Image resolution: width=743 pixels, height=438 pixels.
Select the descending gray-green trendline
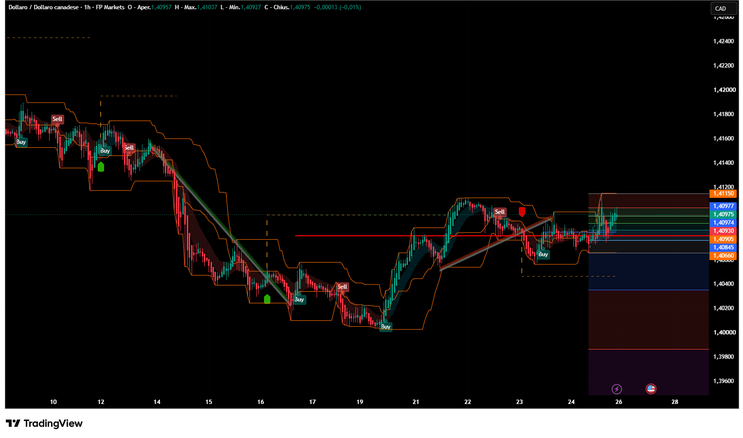click(x=221, y=226)
